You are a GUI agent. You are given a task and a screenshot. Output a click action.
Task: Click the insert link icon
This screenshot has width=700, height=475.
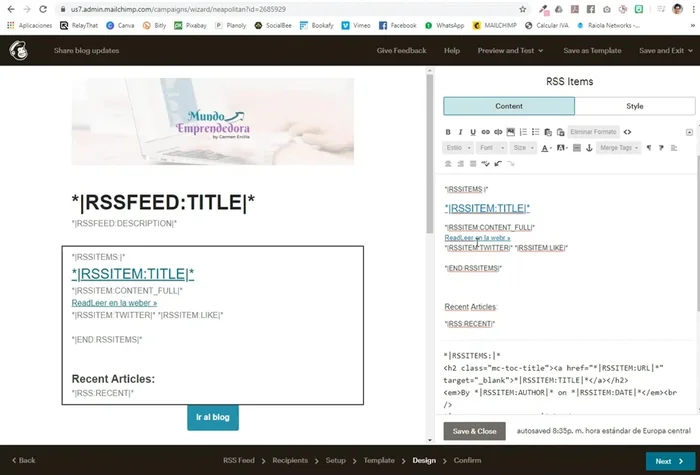[485, 132]
